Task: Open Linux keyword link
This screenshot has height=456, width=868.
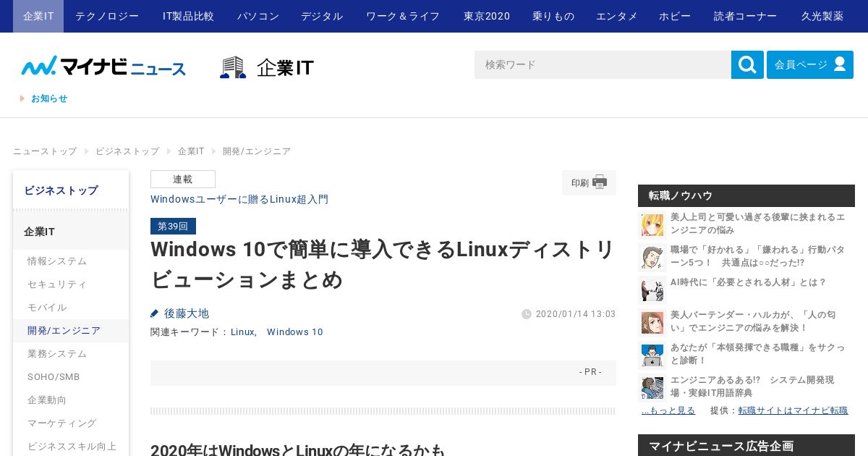Action: pyautogui.click(x=242, y=332)
